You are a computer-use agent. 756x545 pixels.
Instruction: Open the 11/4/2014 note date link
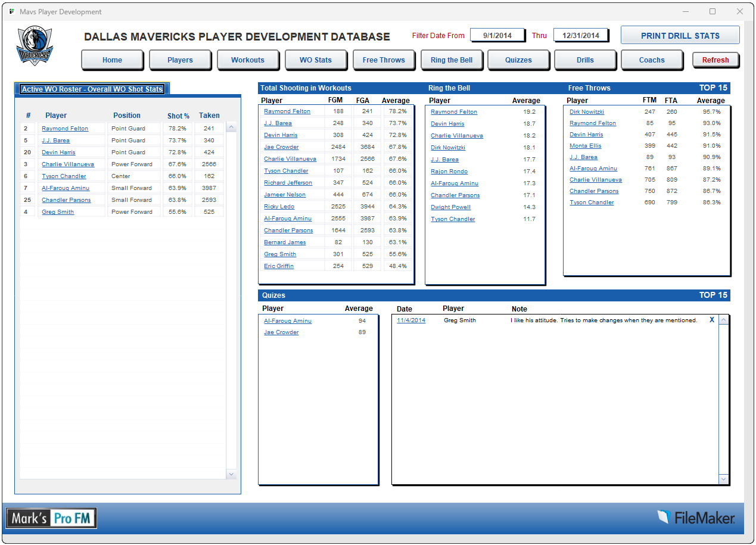(x=411, y=320)
